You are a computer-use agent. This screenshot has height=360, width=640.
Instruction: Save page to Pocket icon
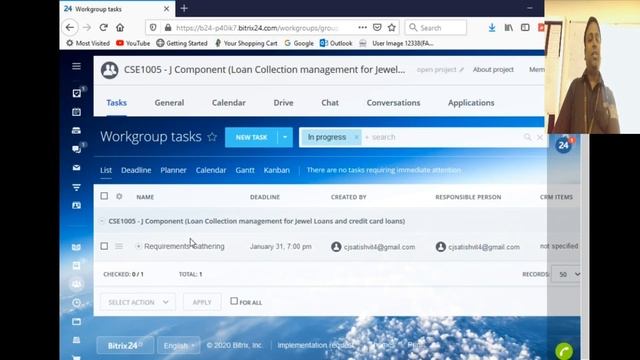[x=377, y=27]
